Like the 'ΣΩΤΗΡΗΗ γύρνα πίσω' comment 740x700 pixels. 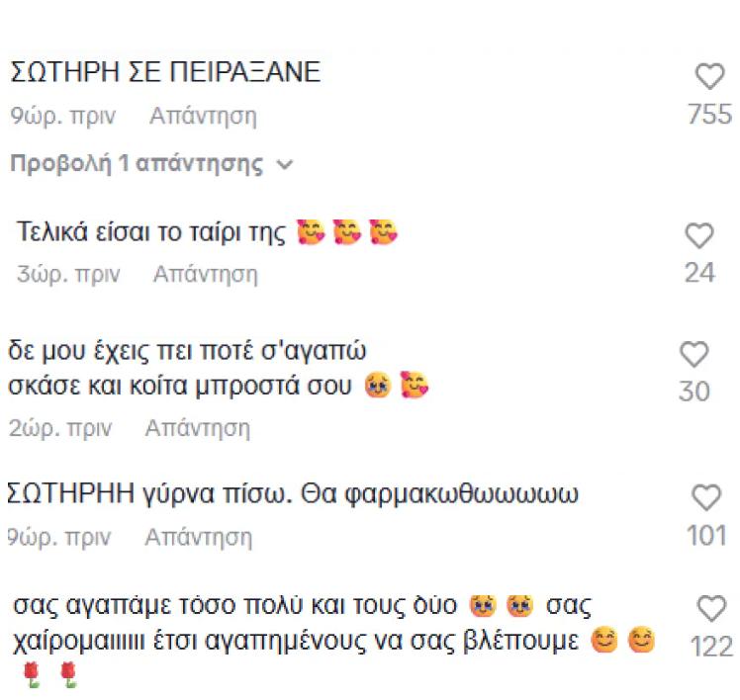[x=706, y=497]
